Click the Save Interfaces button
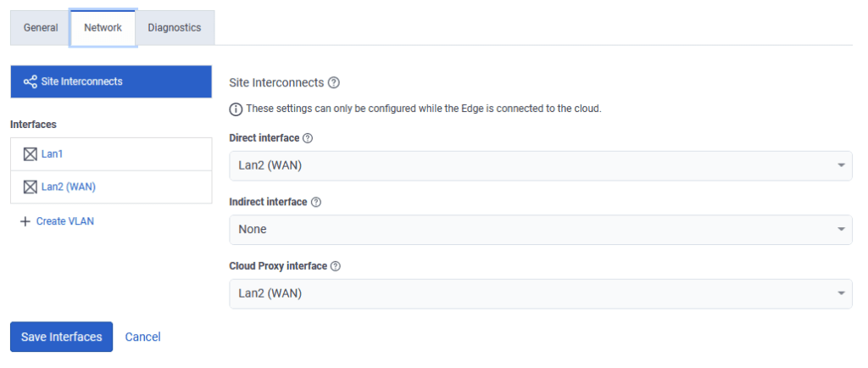This screenshot has width=868, height=368. point(61,337)
